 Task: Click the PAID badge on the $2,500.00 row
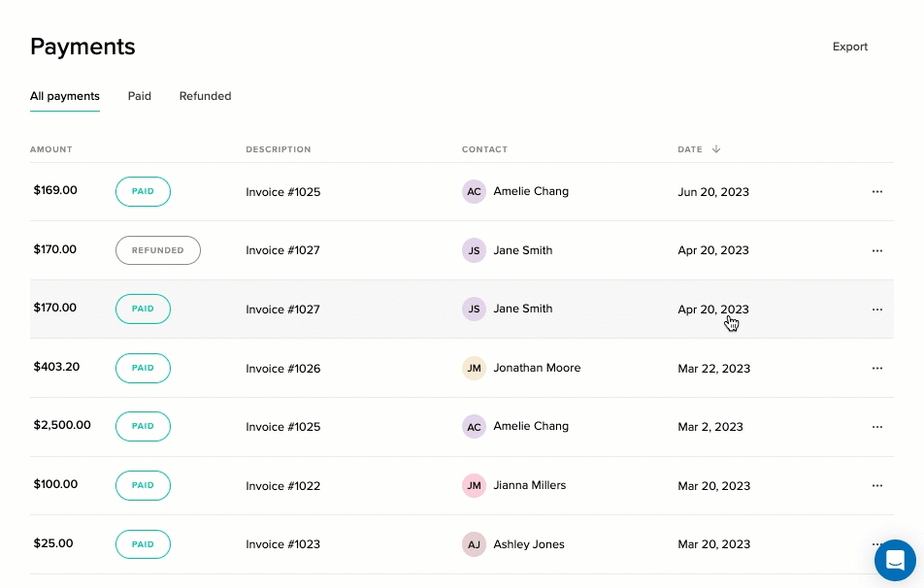pos(143,427)
